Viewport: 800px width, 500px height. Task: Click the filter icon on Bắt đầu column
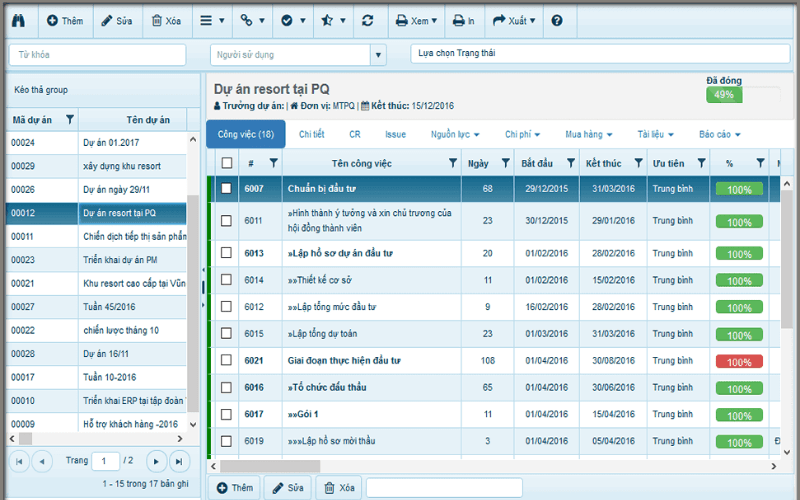click(571, 163)
